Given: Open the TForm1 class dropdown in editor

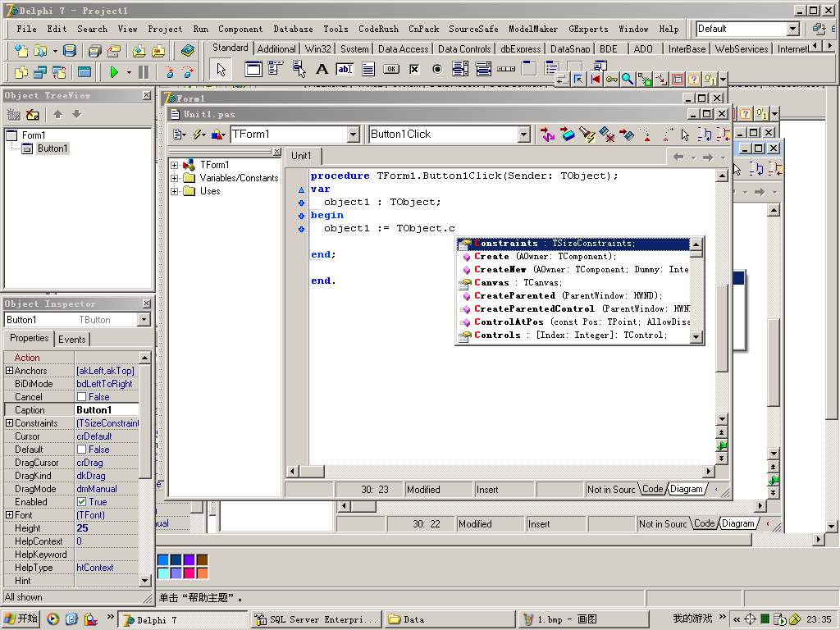Looking at the screenshot, I should [353, 135].
